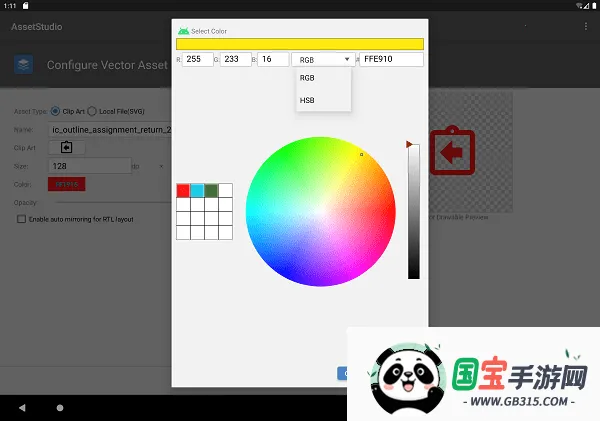Click the Opacity slider track
The image size is (600, 421).
pyautogui.click(x=114, y=202)
